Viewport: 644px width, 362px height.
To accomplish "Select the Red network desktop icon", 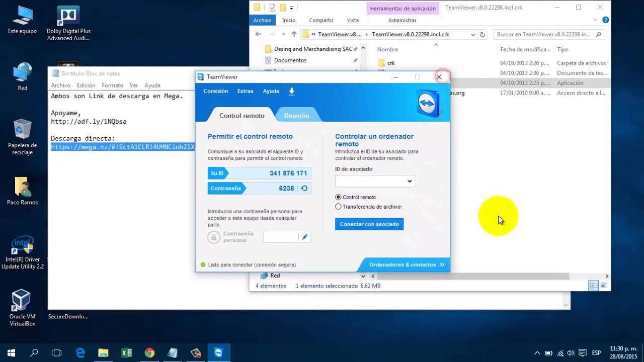I will click(x=22, y=76).
